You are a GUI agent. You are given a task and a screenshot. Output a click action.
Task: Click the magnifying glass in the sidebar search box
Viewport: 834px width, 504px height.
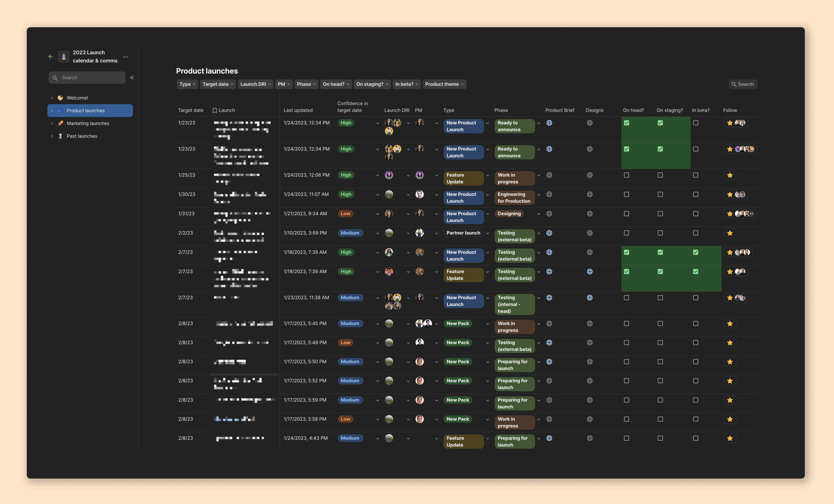(55, 78)
